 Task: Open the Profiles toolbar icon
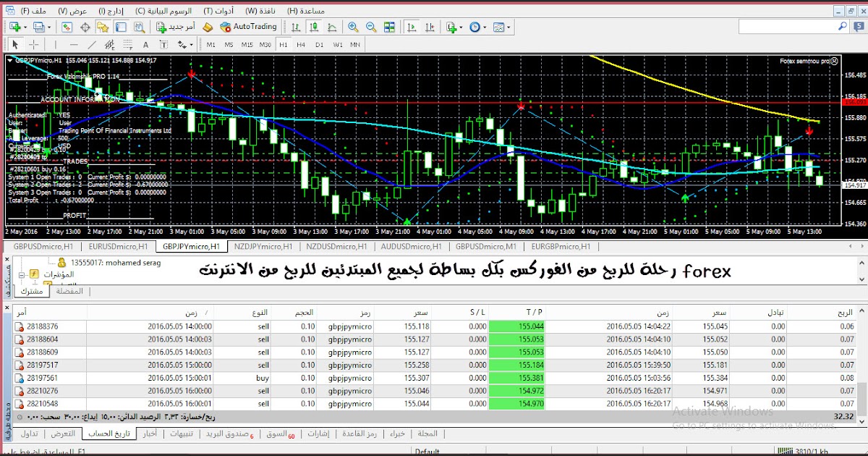point(40,27)
